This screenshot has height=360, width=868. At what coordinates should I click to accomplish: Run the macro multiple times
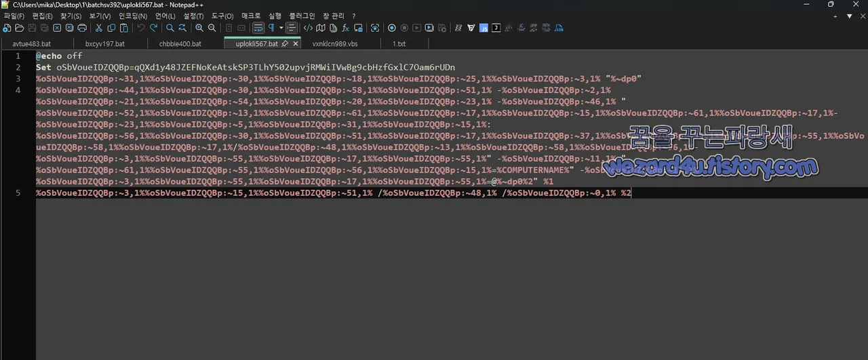(x=429, y=28)
